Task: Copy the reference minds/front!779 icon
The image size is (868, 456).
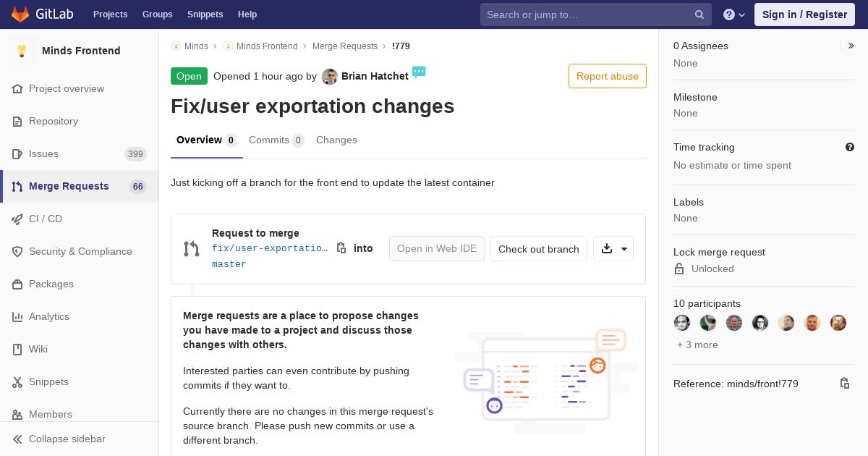Action: pyautogui.click(x=845, y=384)
